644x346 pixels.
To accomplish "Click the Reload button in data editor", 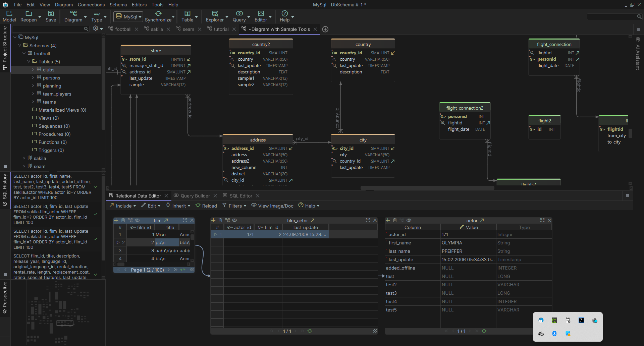I will click(x=206, y=206).
